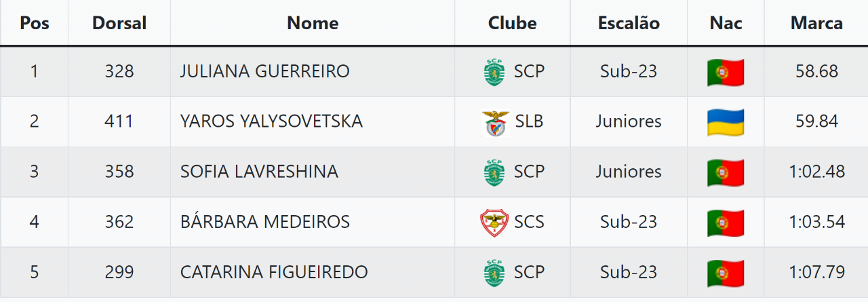
Task: Click Portugal flag in Juliana Guerreiro row
Action: pos(726,72)
